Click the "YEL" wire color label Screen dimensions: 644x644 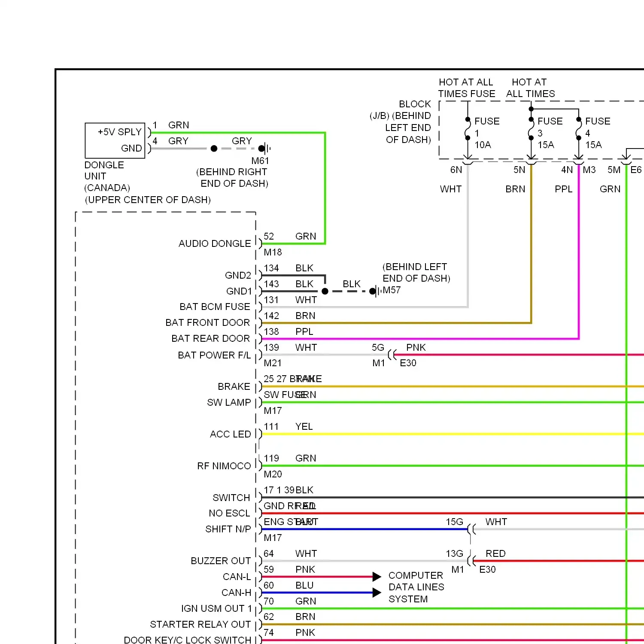(x=304, y=427)
